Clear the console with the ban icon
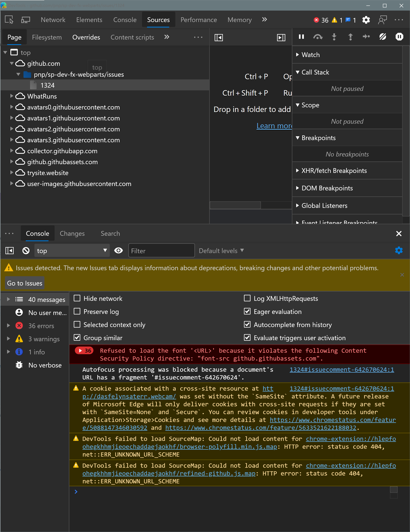The image size is (410, 532). 26,251
